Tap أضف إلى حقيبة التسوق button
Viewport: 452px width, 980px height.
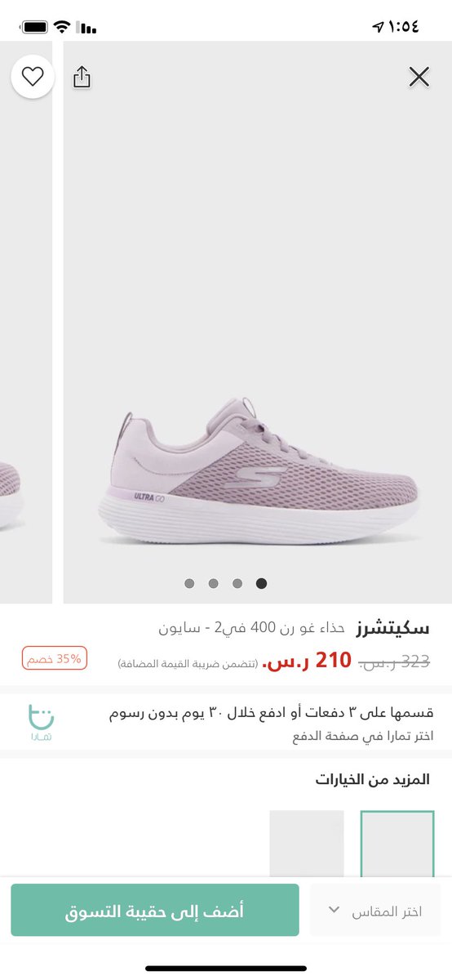tap(155, 910)
